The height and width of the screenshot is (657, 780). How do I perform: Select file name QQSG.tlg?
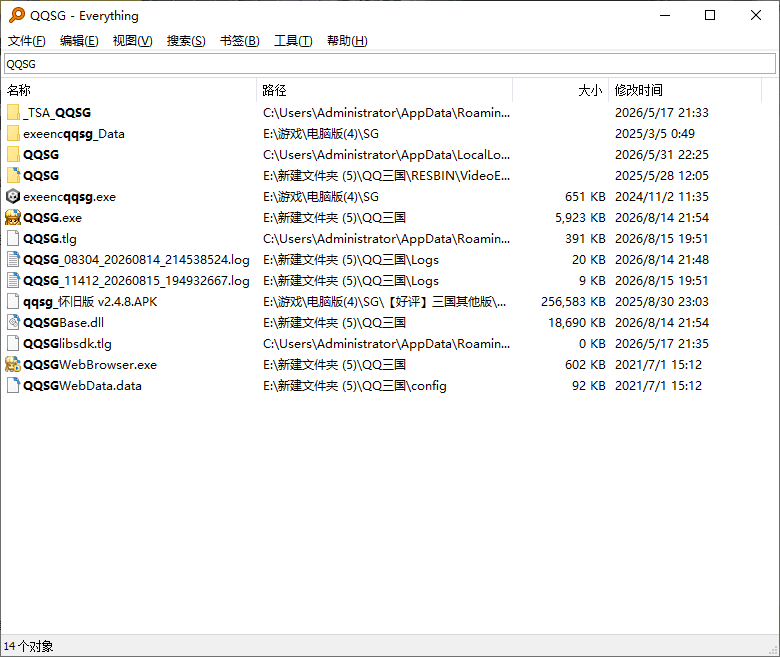click(x=50, y=239)
